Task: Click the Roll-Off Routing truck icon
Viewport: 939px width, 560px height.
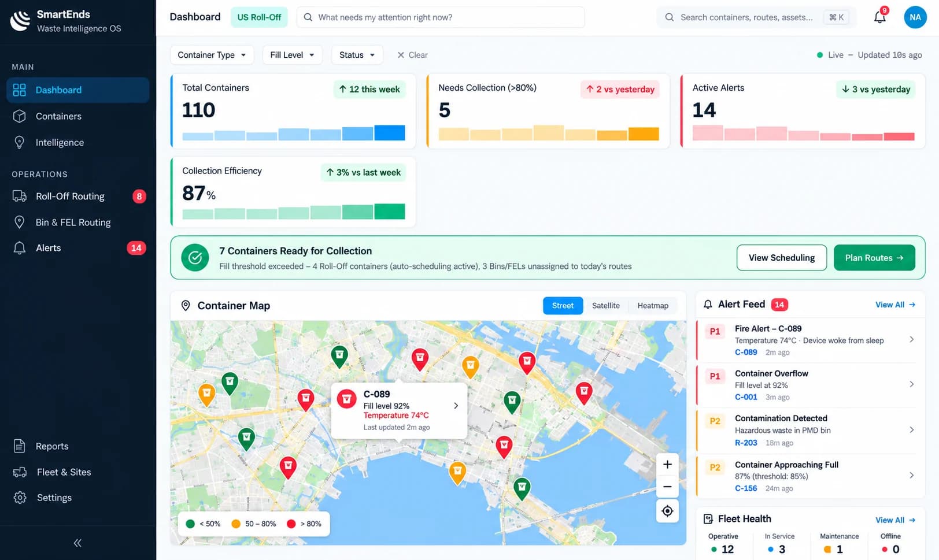Action: 20,196
